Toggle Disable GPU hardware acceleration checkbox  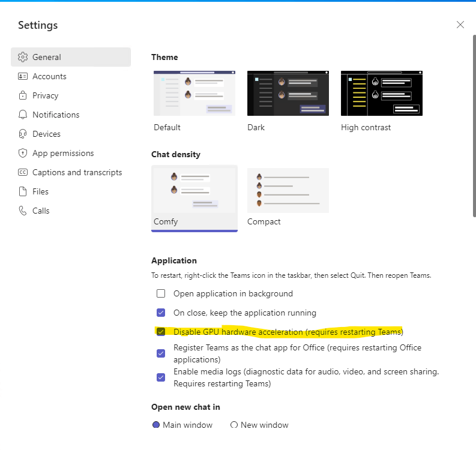pyautogui.click(x=161, y=332)
